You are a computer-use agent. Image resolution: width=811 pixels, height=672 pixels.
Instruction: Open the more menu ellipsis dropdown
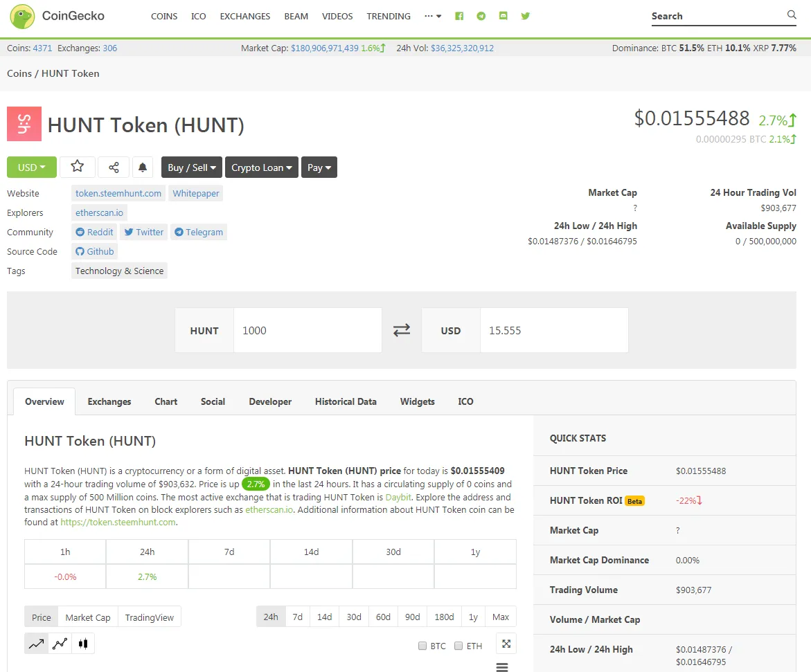(x=433, y=16)
